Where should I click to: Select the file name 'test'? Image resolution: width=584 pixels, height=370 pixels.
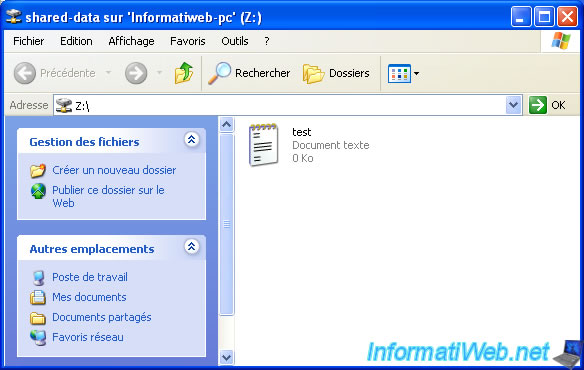coord(301,132)
